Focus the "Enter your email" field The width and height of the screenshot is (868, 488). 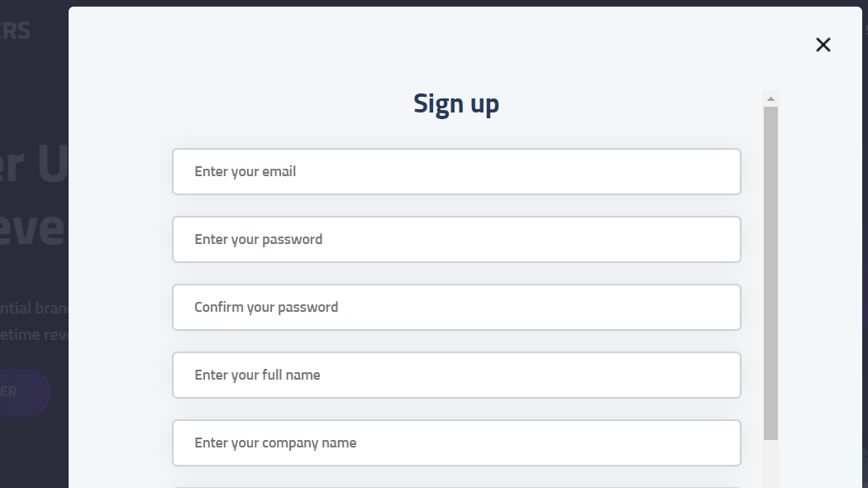456,172
